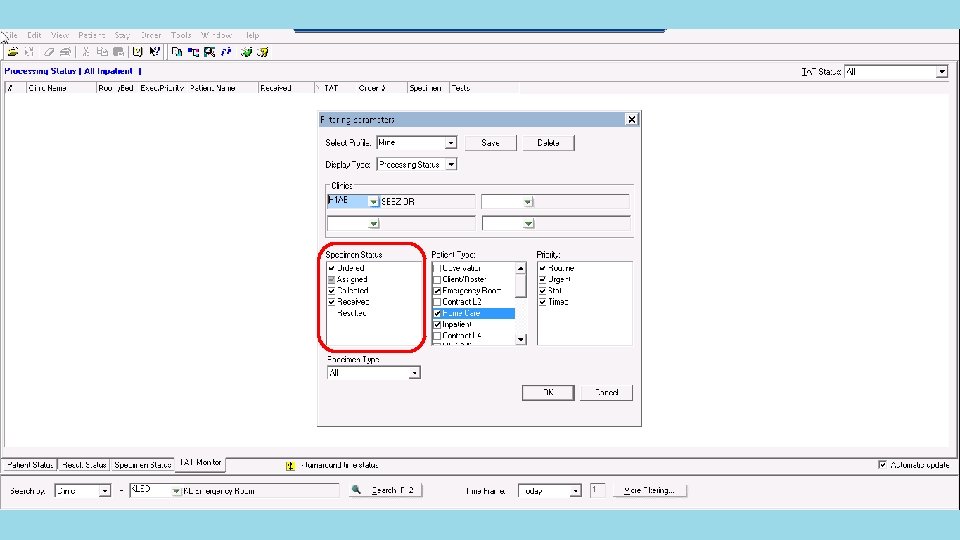Open the KLED clinic code dropdown
This screenshot has height=540, width=960.
[x=176, y=491]
